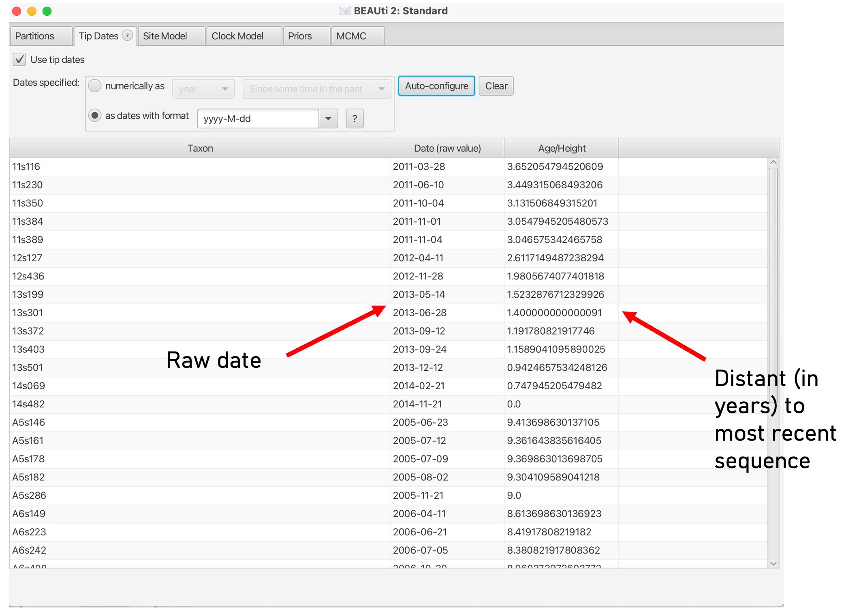Open the MCMC tab
Viewport: 844px width, 616px height.
pos(358,36)
